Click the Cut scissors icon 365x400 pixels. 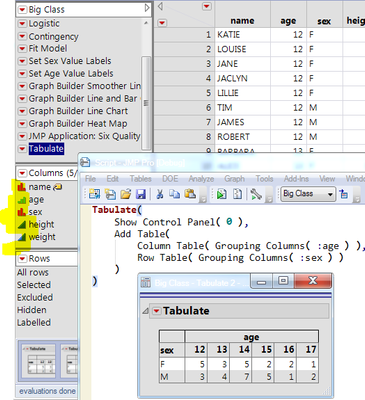tap(160, 194)
